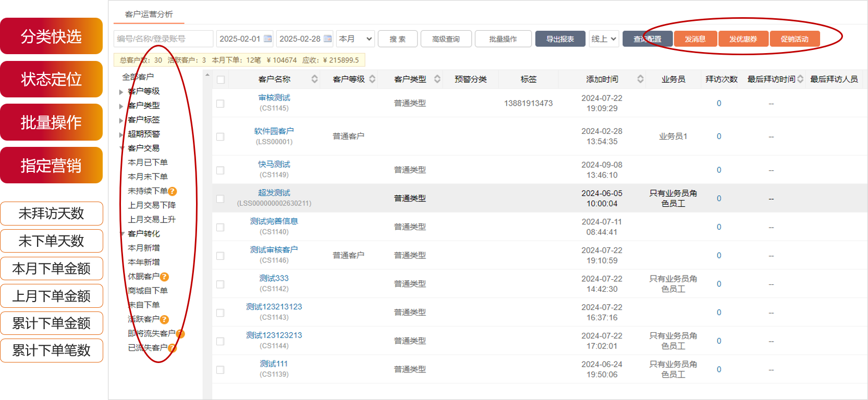
Task: Open the 本月 date range dropdown
Action: click(x=355, y=39)
